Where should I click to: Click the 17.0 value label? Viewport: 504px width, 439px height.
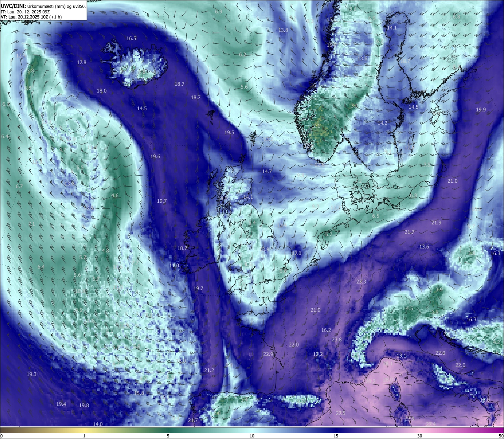[x=296, y=254]
